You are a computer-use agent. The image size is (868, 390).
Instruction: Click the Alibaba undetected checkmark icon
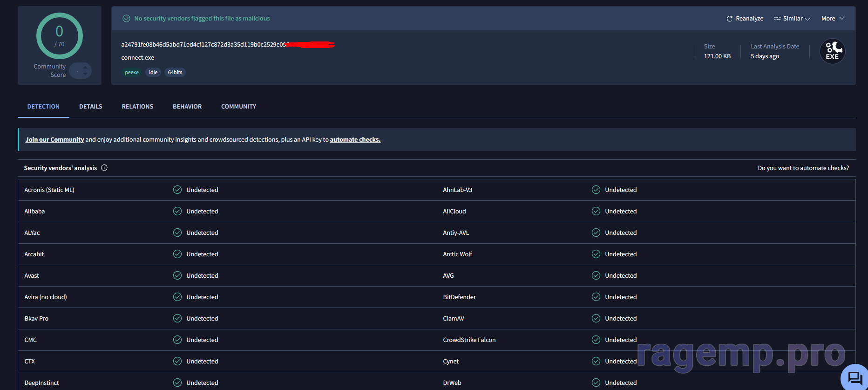click(x=177, y=211)
